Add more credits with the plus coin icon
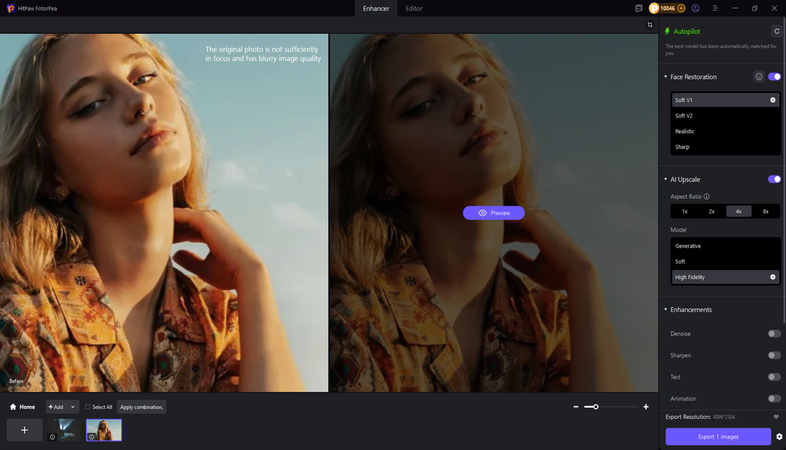Screen dimensions: 786x450 coord(681,8)
